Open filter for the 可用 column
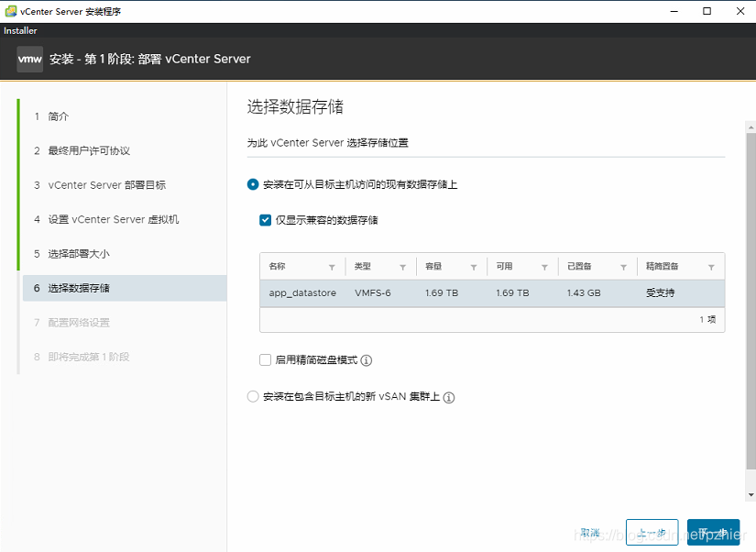The height and width of the screenshot is (552, 756). 544,268
